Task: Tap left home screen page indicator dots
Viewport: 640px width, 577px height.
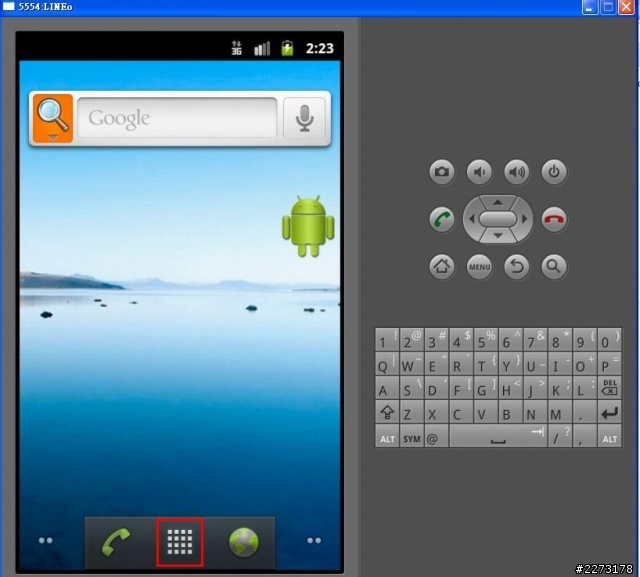Action: [x=45, y=540]
